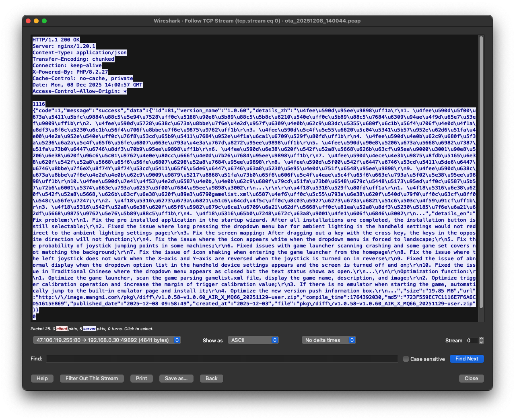Click the HTTP/1.1 200 OK line
This screenshot has width=515, height=420.
click(56, 40)
